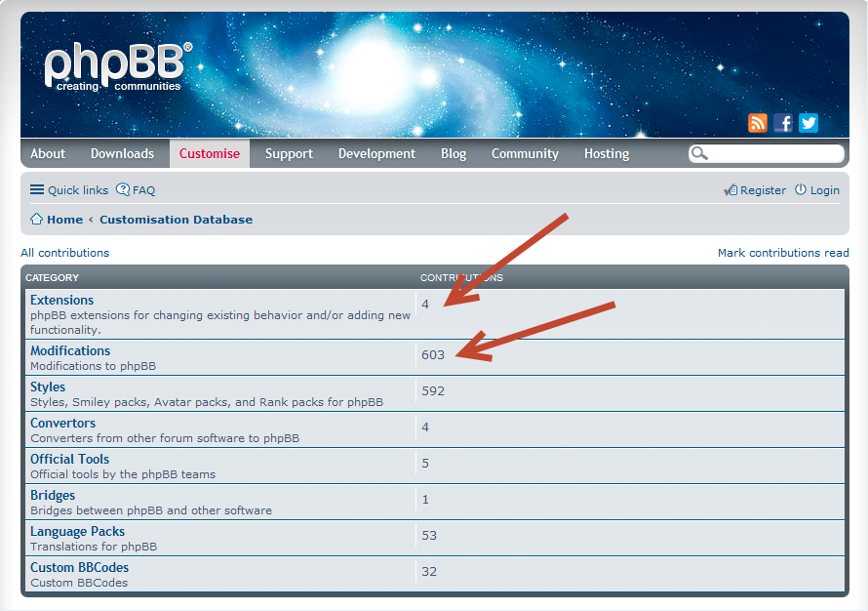
Task: Click the search magnifier icon
Action: click(699, 153)
